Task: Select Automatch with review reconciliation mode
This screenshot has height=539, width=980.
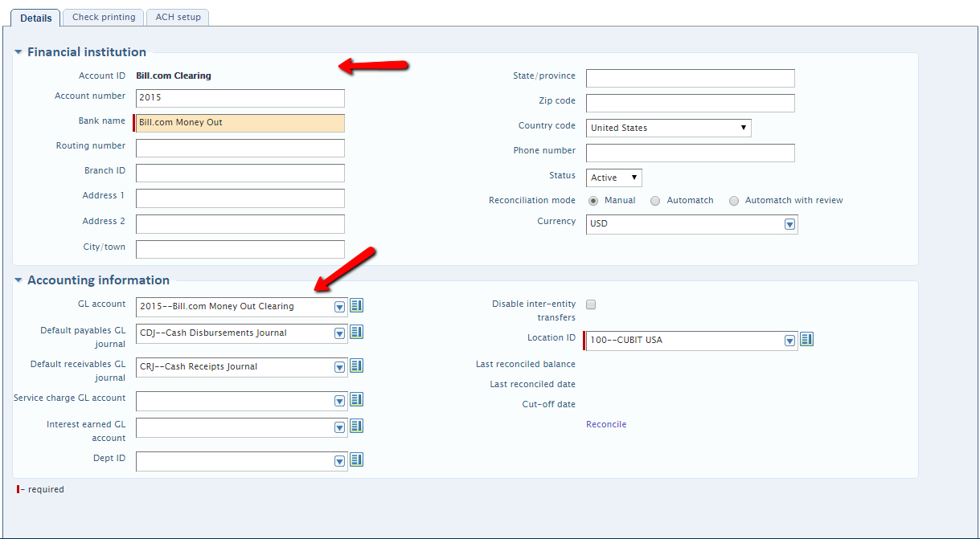Action: coord(734,201)
